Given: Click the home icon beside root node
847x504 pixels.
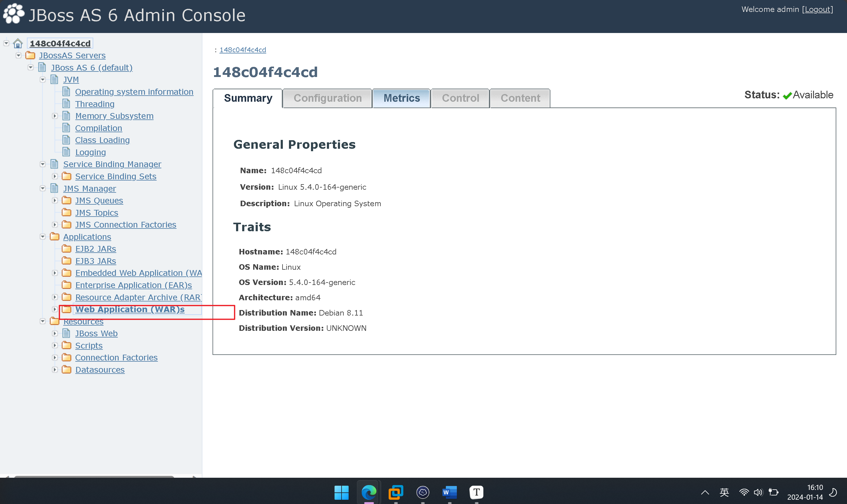Looking at the screenshot, I should 18,43.
